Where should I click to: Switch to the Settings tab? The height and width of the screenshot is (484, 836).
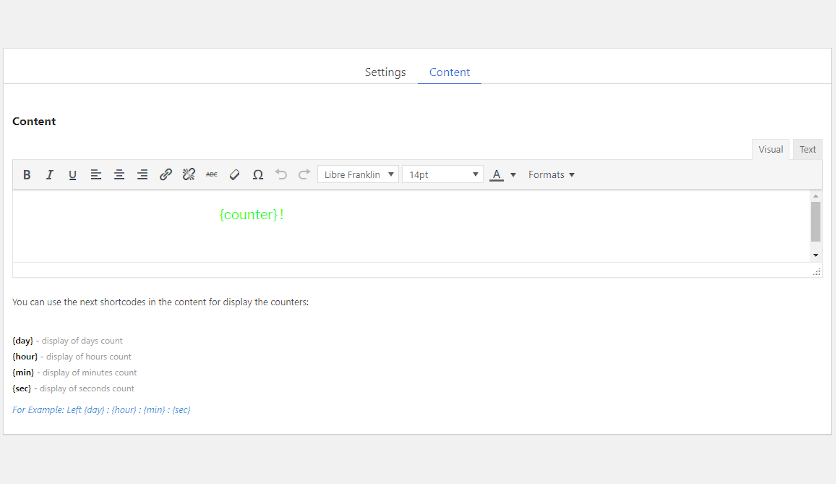click(x=385, y=72)
